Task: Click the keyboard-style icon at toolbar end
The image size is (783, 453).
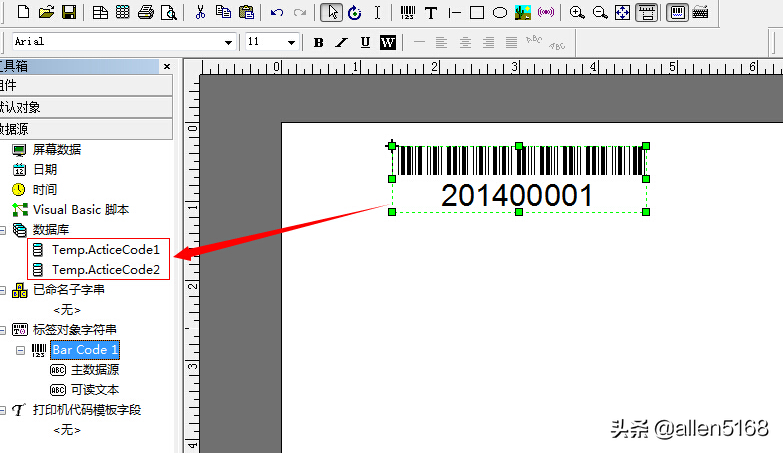Action: (701, 12)
